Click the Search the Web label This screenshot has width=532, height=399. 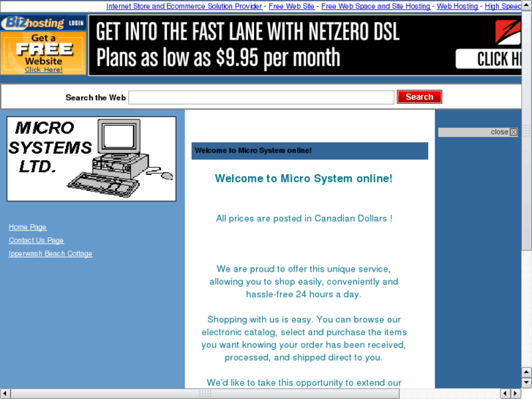[x=95, y=97]
